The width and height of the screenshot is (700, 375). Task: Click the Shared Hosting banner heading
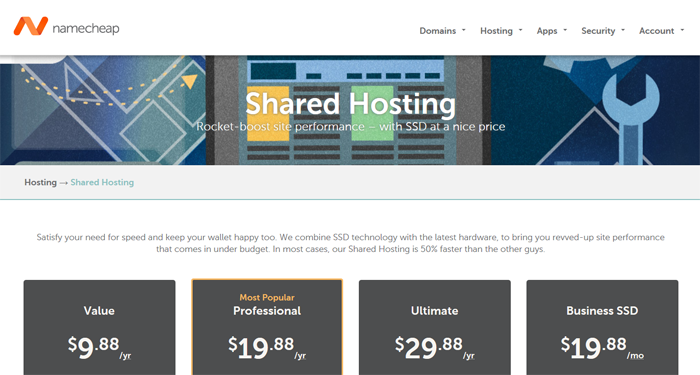pos(350,104)
